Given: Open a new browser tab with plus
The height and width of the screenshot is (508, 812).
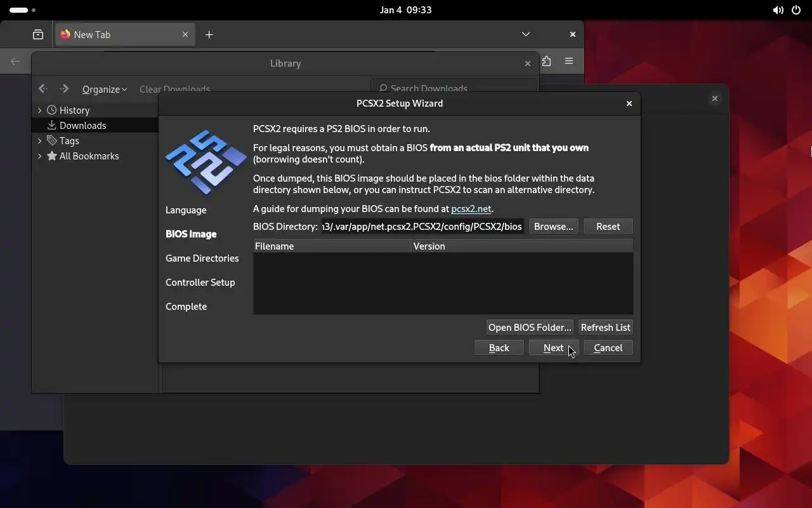Looking at the screenshot, I should pyautogui.click(x=209, y=34).
